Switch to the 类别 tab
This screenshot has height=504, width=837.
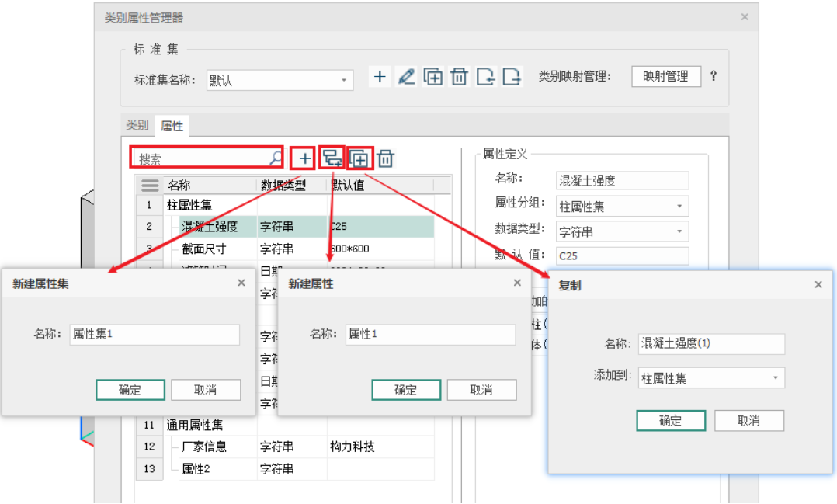[137, 125]
